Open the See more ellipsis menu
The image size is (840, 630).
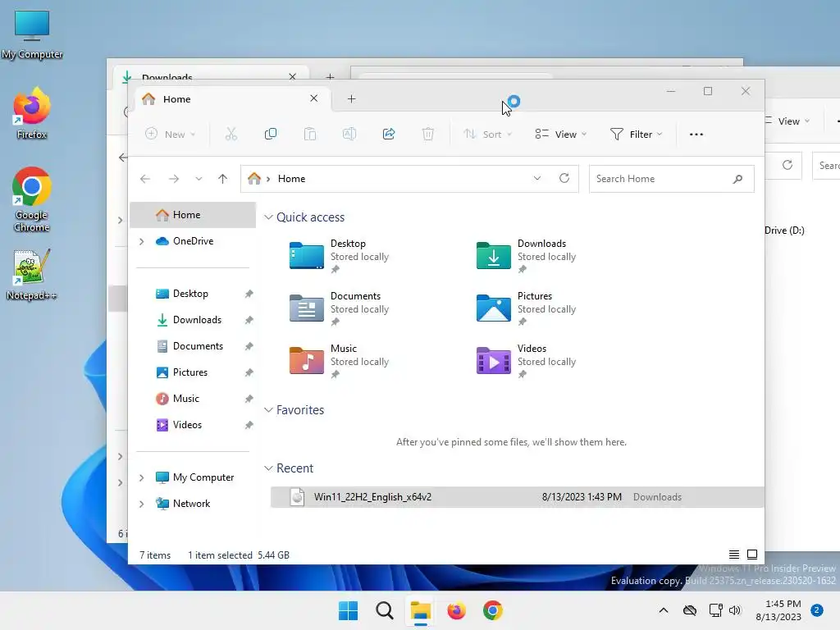(x=696, y=135)
